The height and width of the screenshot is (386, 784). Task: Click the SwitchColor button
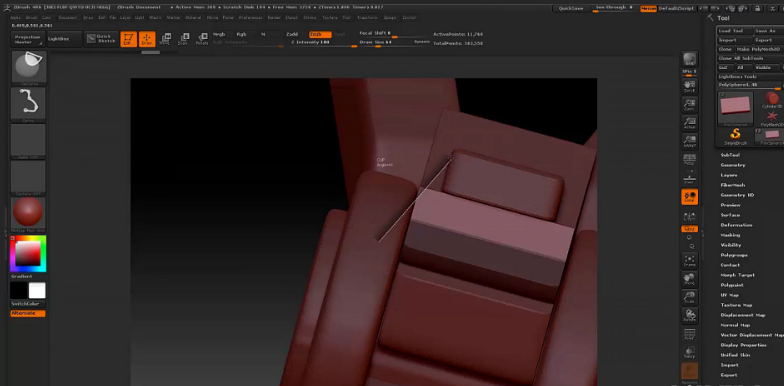click(x=28, y=304)
